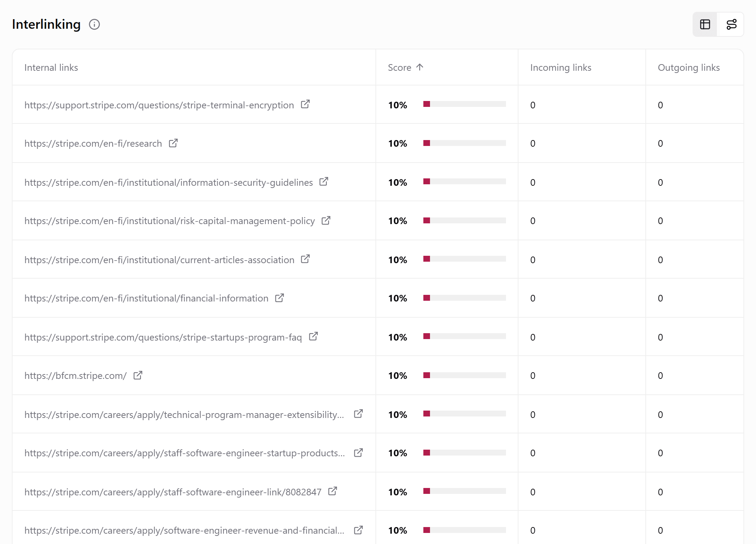This screenshot has height=544, width=756.
Task: Open the https://bfcm.stripe.com/ URL
Action: point(76,376)
